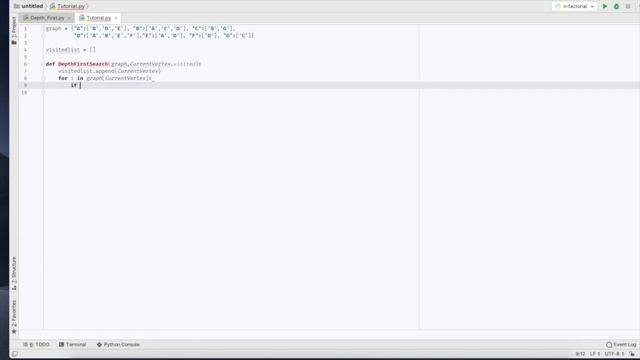This screenshot has width=640, height=360.
Task: Open the Terminal tool window
Action: click(73, 344)
